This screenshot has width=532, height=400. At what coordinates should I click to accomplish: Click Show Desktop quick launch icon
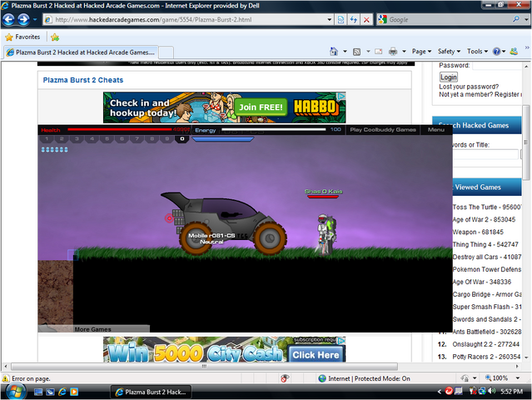point(38,392)
